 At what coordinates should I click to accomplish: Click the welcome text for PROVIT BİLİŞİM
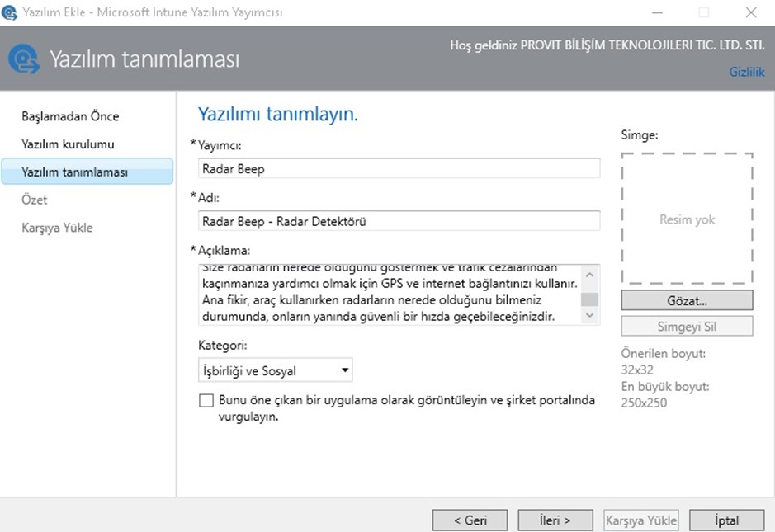click(x=607, y=45)
